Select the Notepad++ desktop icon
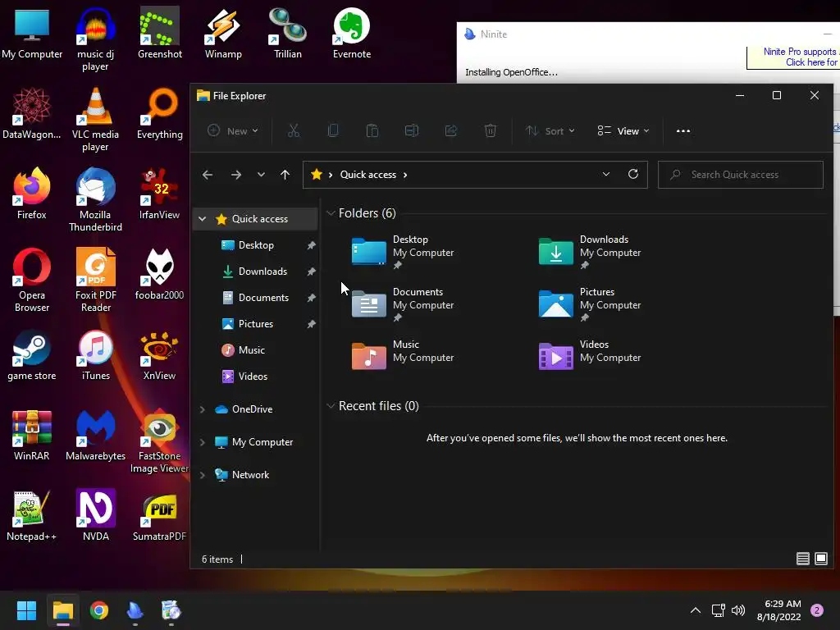 (x=32, y=515)
